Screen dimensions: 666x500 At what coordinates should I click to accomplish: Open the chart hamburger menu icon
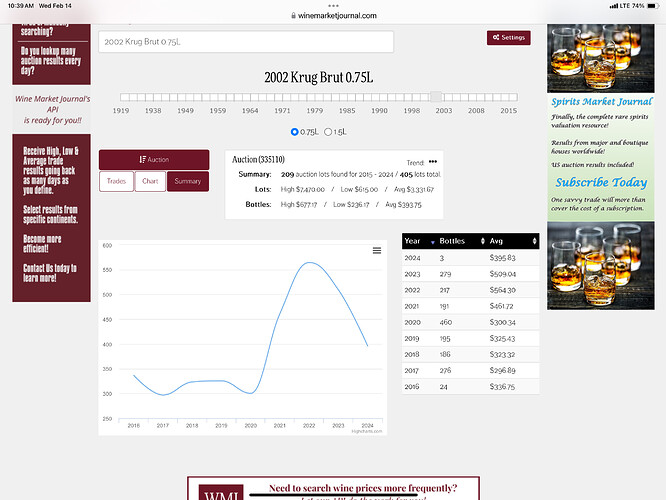[377, 251]
